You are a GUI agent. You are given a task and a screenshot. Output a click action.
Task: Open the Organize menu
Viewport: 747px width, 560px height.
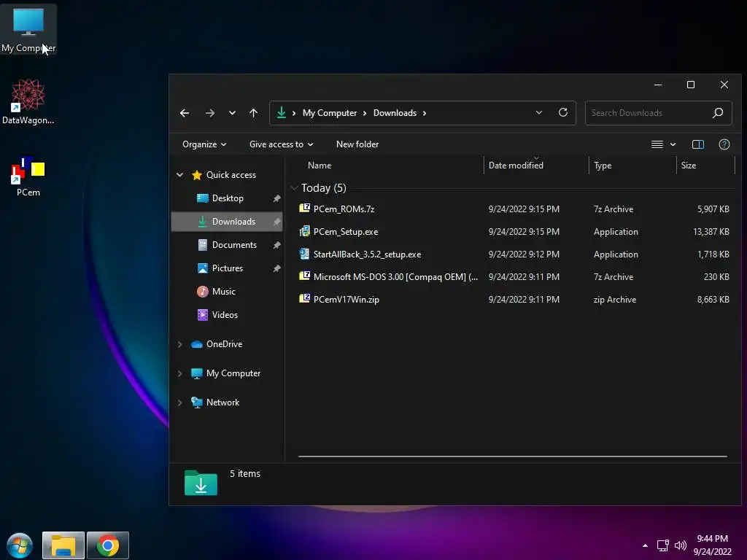pos(204,144)
